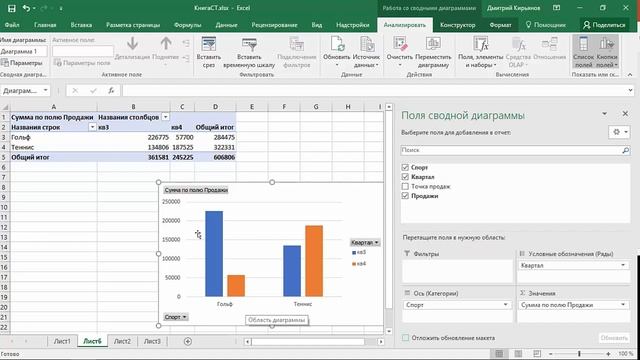Open the Конструктор ribbon tab
Screen dimensions: 640x360
click(458, 25)
